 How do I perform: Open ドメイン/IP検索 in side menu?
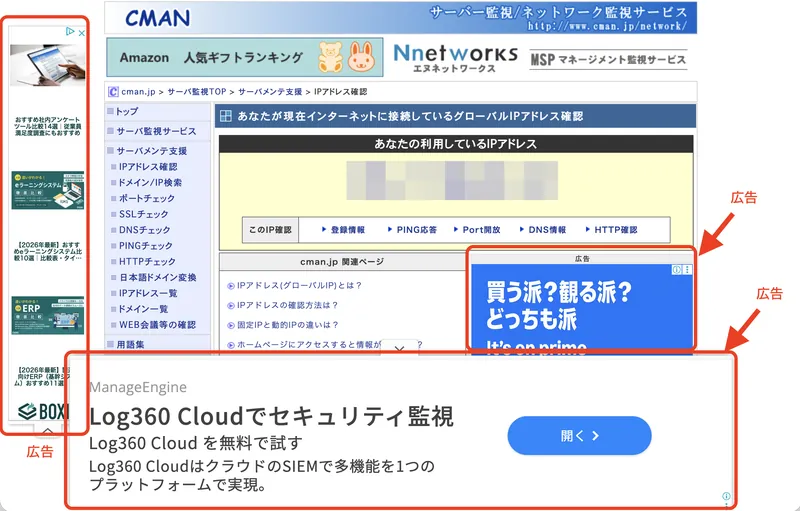pyautogui.click(x=150, y=183)
